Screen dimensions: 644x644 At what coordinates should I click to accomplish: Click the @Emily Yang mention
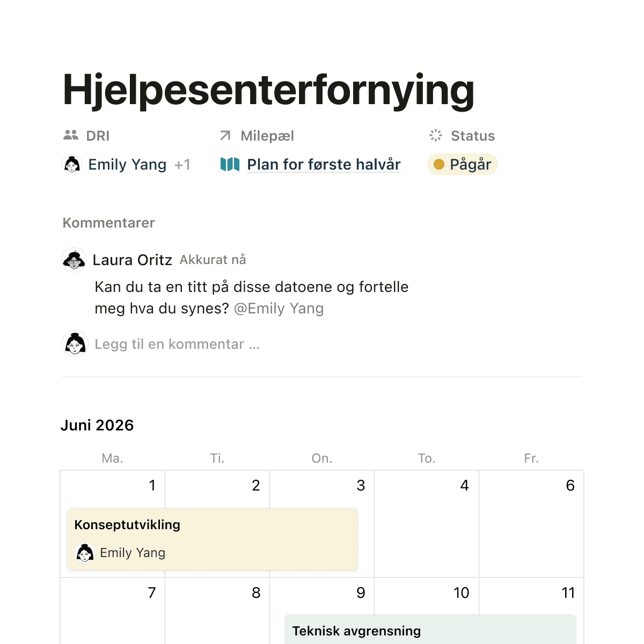(x=279, y=309)
